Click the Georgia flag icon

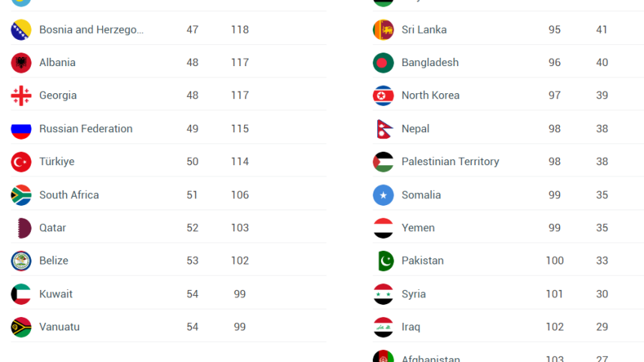(21, 96)
